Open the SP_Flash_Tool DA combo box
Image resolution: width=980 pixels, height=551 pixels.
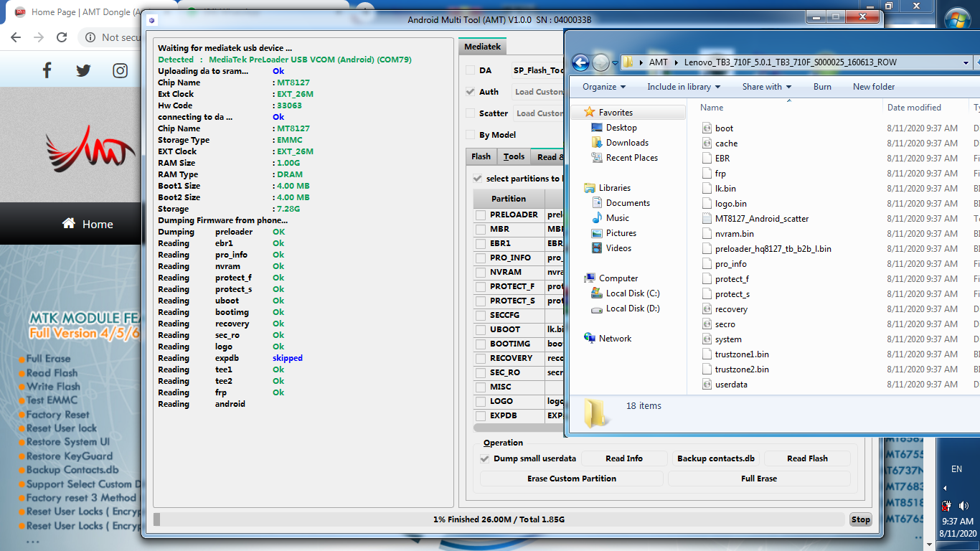coord(538,70)
